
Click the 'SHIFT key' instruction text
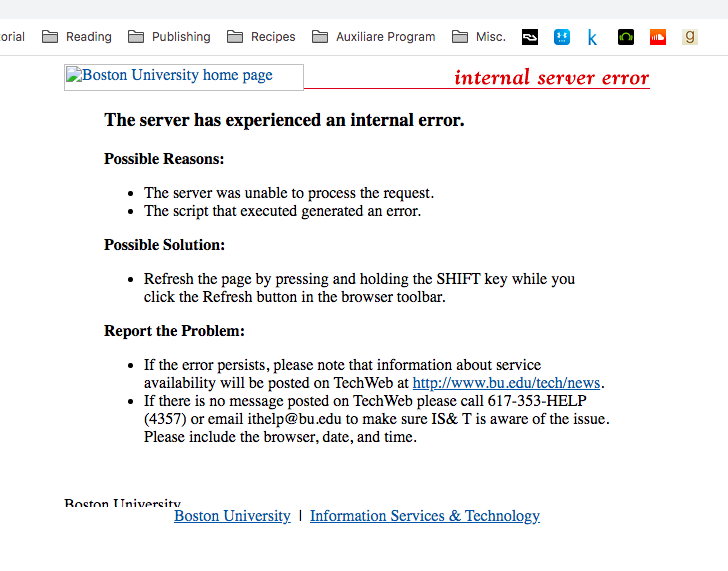tap(472, 279)
